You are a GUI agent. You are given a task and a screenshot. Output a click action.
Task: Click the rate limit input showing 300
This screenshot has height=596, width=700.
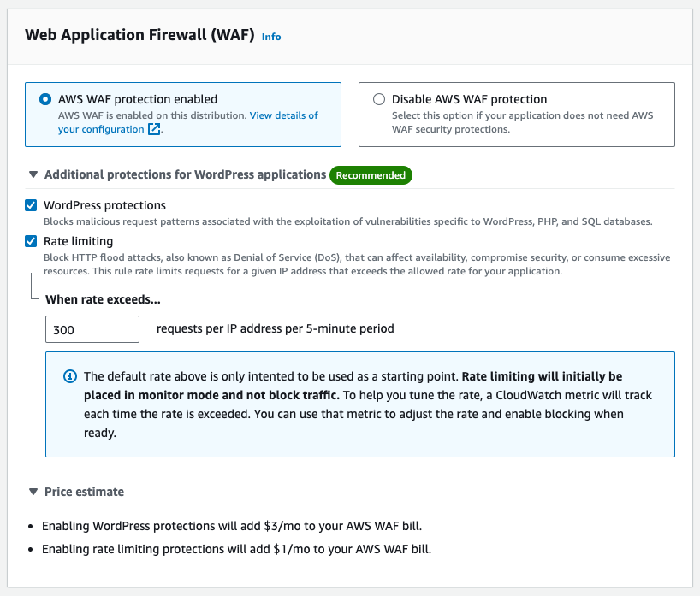pos(92,328)
